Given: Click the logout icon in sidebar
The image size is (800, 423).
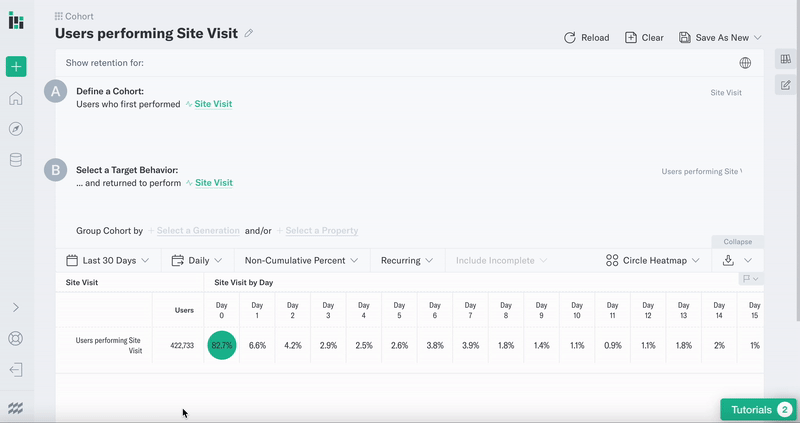Looking at the screenshot, I should (x=16, y=369).
